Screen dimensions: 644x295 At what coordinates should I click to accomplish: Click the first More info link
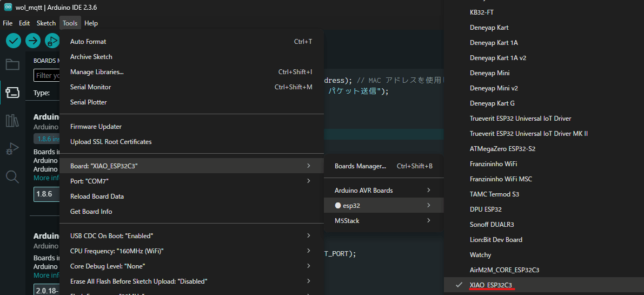pyautogui.click(x=47, y=178)
